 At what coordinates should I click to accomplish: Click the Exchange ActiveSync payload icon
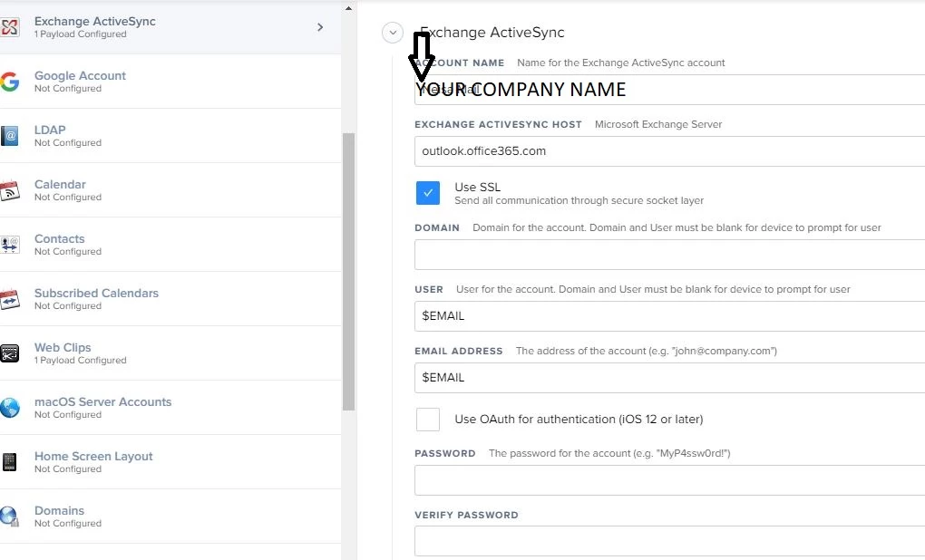click(9, 27)
